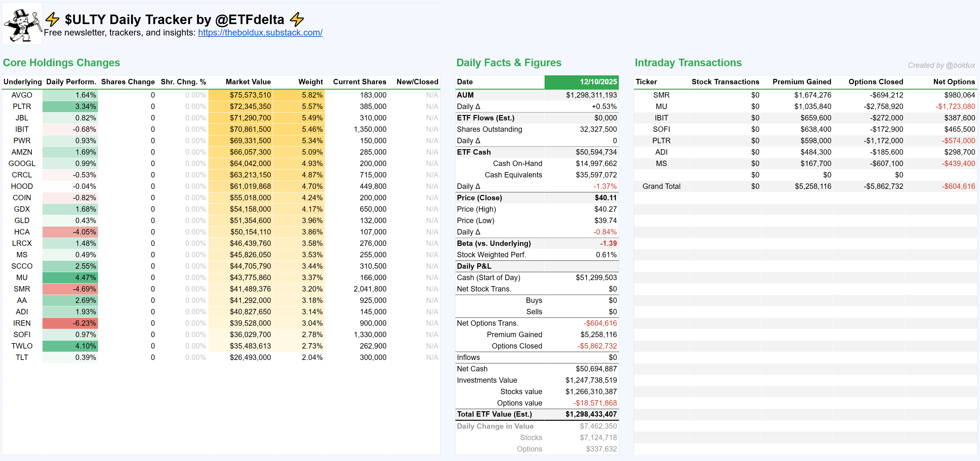This screenshot has height=461, width=980.
Task: Click the left lightning bolt icon
Action: click(52, 19)
